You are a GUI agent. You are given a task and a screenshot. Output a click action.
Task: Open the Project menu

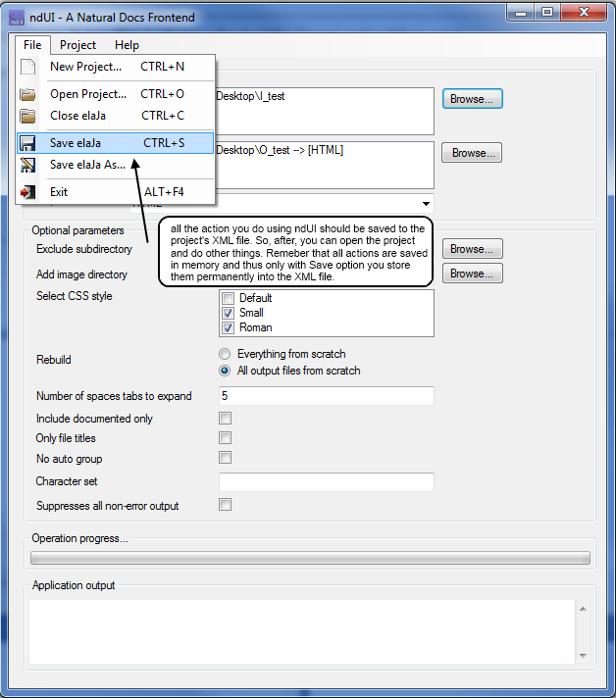[x=77, y=45]
